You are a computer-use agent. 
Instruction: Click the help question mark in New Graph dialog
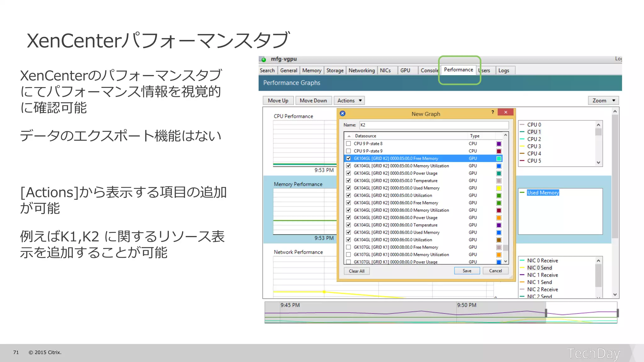point(493,112)
